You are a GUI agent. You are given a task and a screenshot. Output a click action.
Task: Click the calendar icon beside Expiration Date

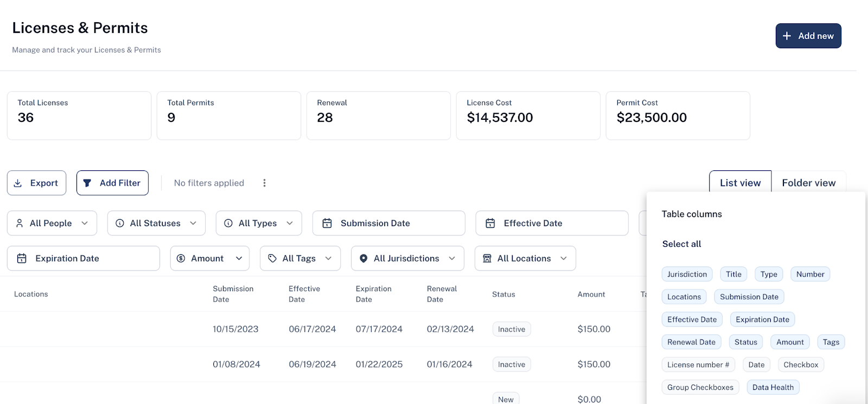[22, 259]
